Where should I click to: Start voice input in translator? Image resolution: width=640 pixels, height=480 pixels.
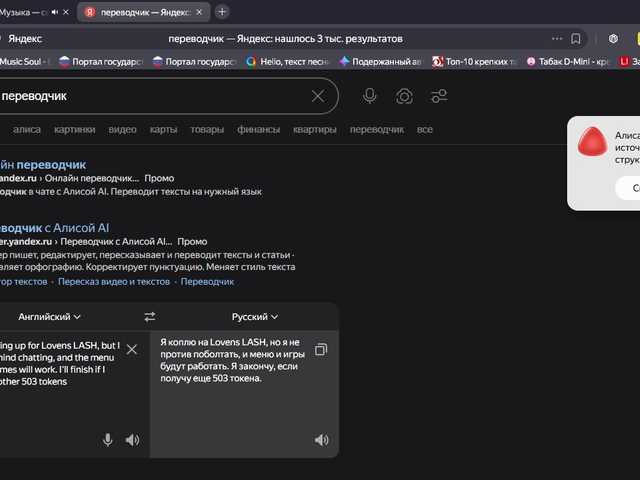click(107, 440)
